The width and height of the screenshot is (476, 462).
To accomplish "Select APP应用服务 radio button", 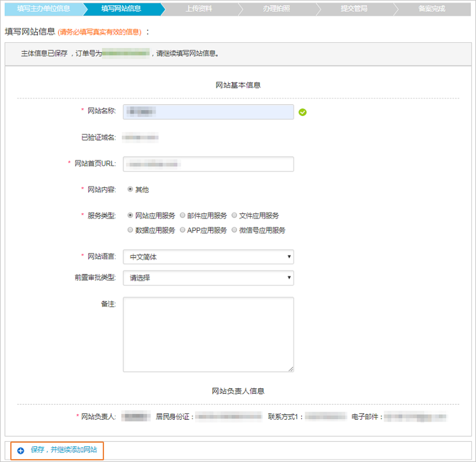I will (x=183, y=230).
